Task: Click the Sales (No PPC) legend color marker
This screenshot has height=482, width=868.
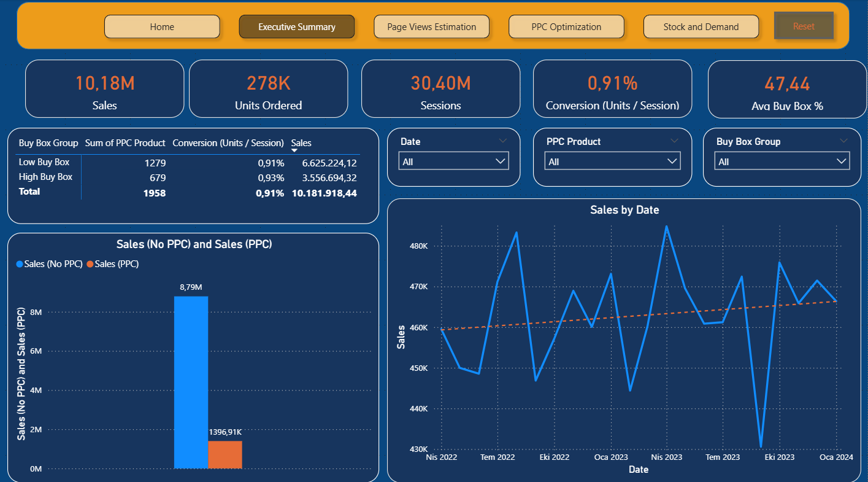Action: point(20,264)
